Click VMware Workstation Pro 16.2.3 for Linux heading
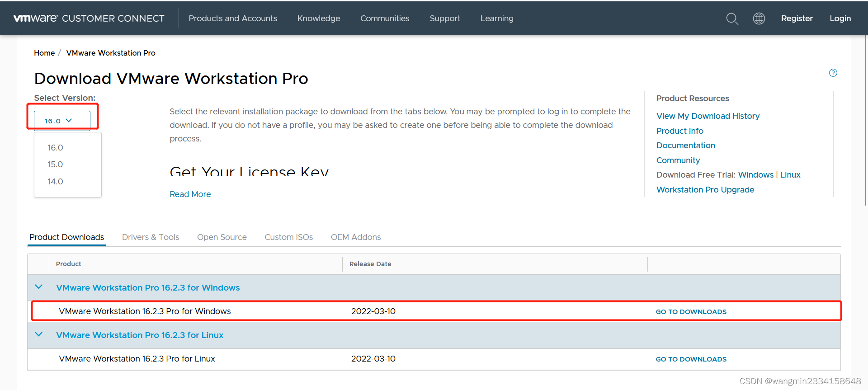 click(x=140, y=335)
